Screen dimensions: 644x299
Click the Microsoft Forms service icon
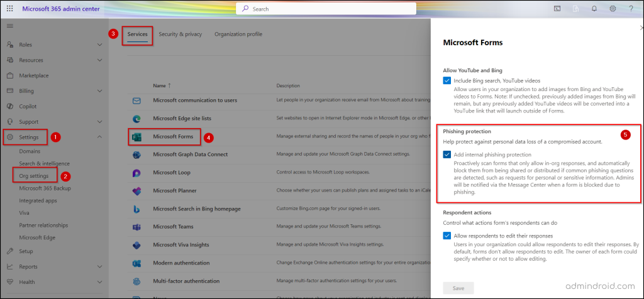coord(136,136)
